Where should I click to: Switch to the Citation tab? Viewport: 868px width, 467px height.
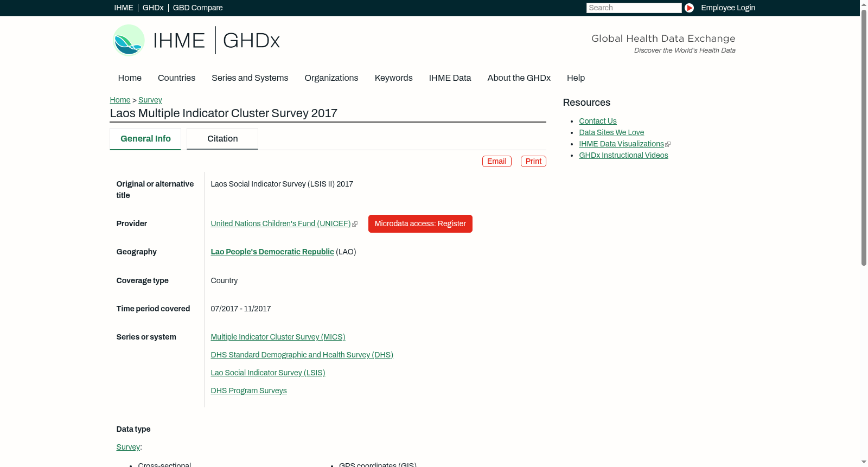point(222,139)
